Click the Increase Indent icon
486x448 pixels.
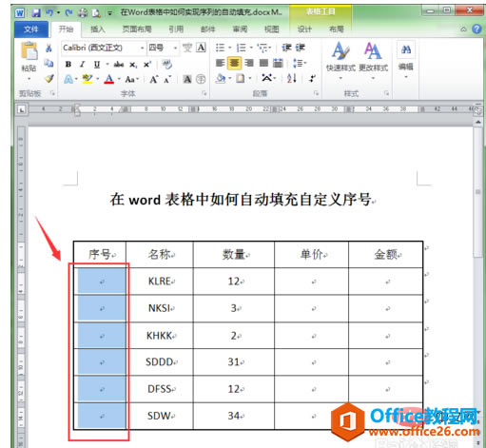point(301,48)
